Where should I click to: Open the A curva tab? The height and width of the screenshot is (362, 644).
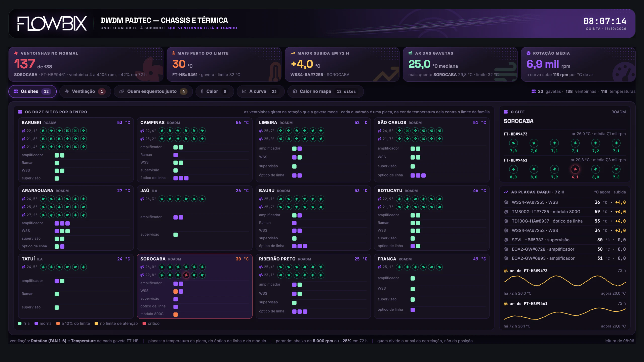[261, 92]
